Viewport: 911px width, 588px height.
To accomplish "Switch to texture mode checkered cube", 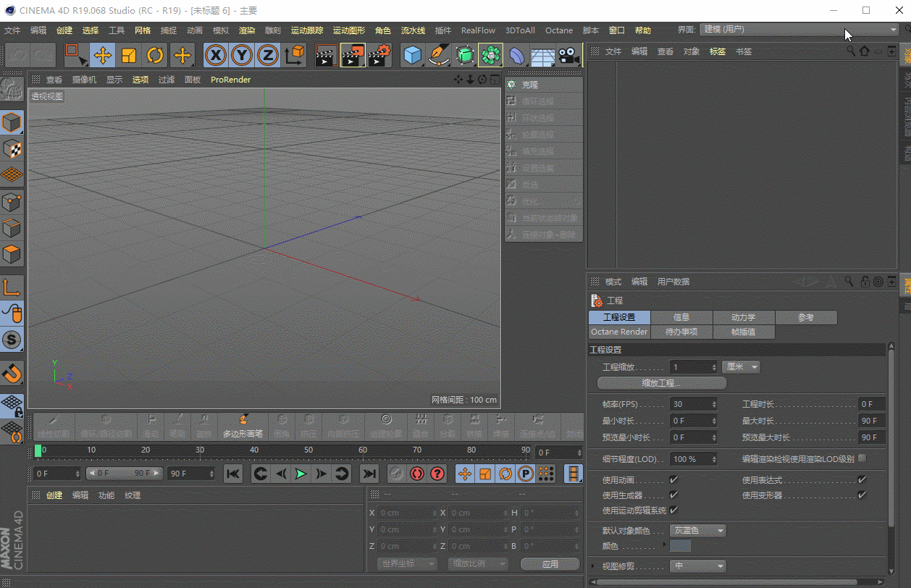I will coord(12,148).
